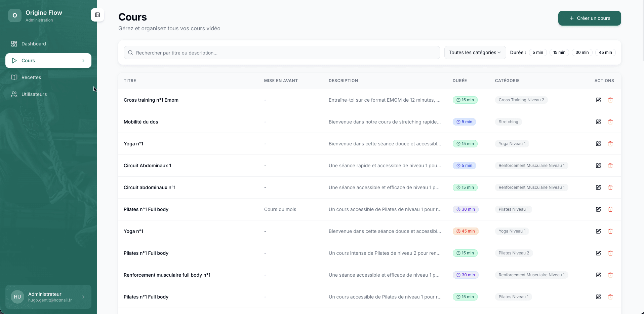
Task: Delete the Renforcement musculaire full body n°1 course
Action: pos(610,275)
